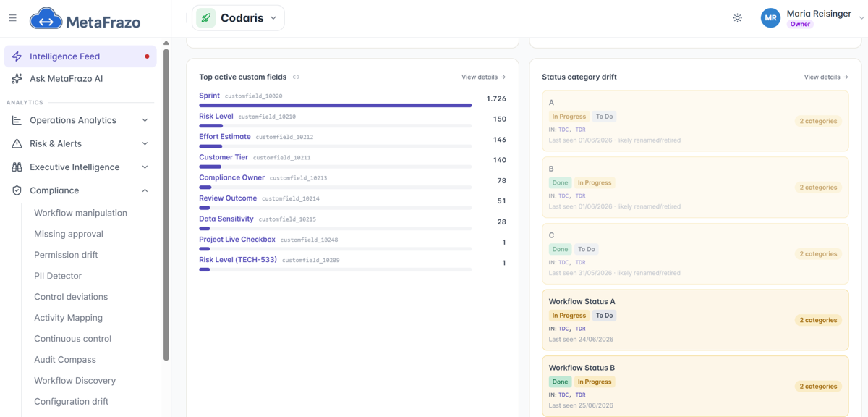Click the Risk & Alerts warning icon
868x417 pixels.
point(17,143)
